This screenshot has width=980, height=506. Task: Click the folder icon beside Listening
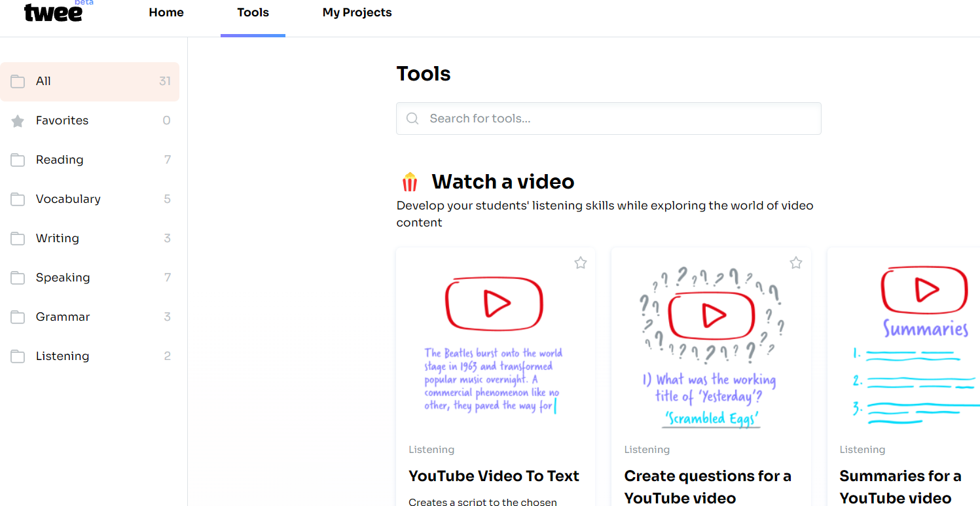click(18, 357)
